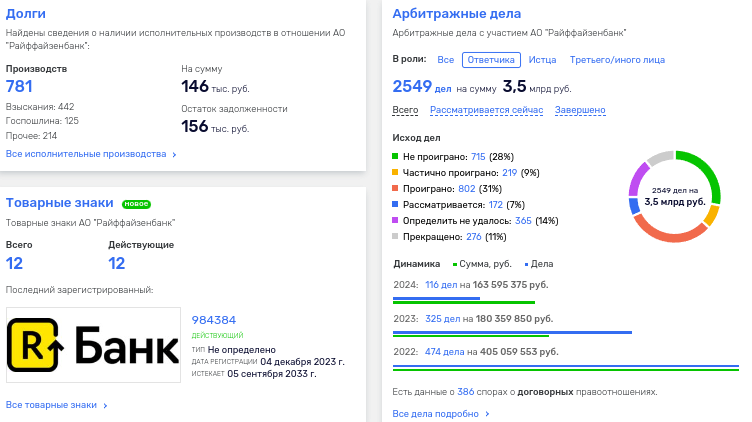Open 802 lost cases link

[467, 189]
